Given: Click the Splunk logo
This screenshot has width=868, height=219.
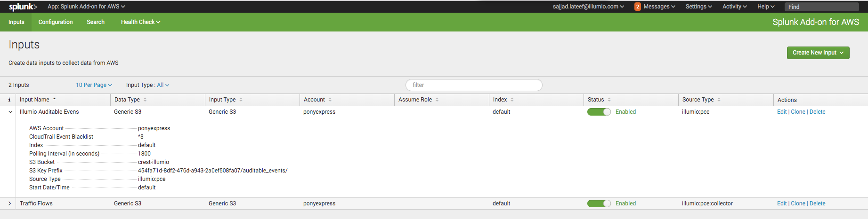Looking at the screenshot, I should [23, 7].
